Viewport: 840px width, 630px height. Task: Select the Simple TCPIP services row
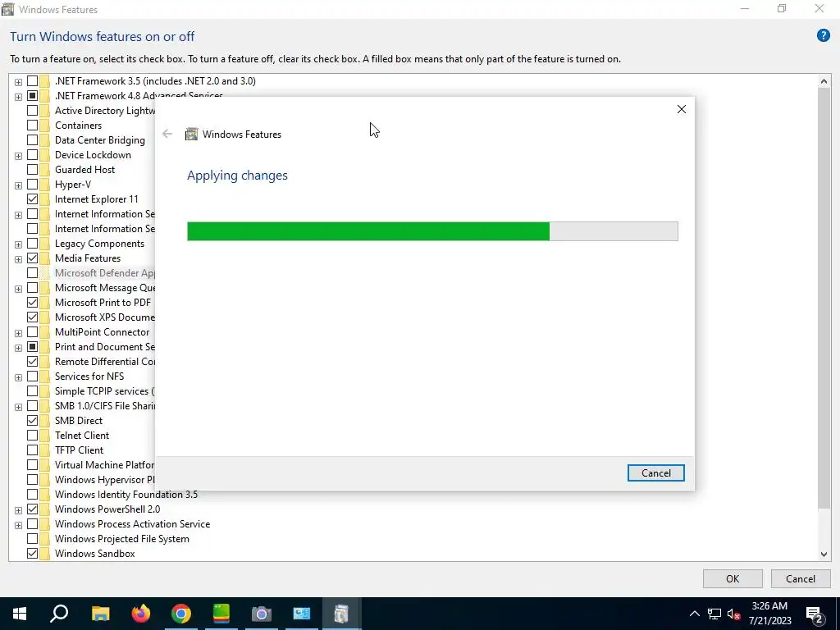click(x=104, y=391)
